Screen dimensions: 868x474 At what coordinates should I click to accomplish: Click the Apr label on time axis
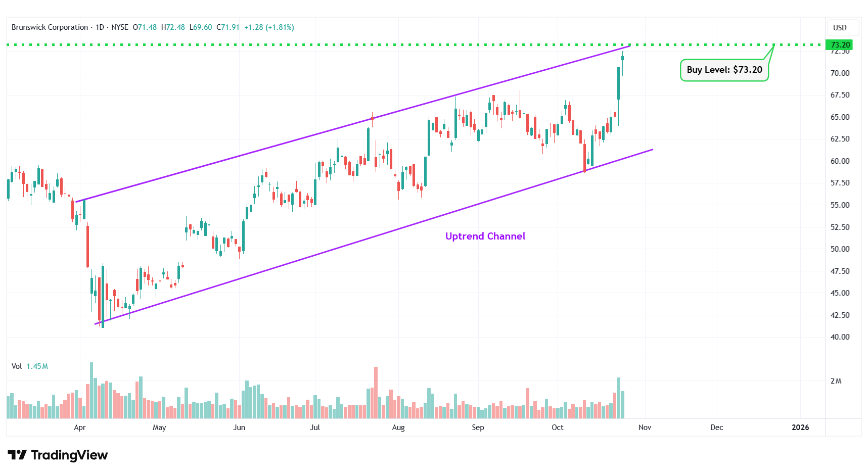80,428
